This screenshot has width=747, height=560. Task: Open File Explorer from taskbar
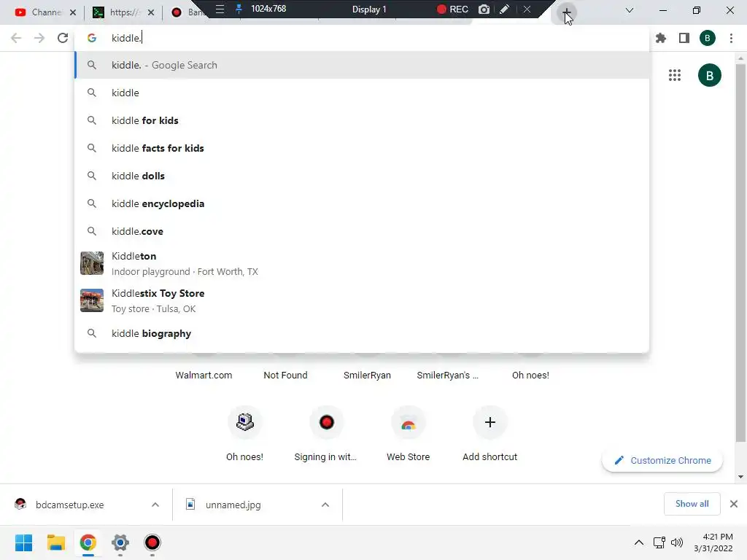coord(55,542)
